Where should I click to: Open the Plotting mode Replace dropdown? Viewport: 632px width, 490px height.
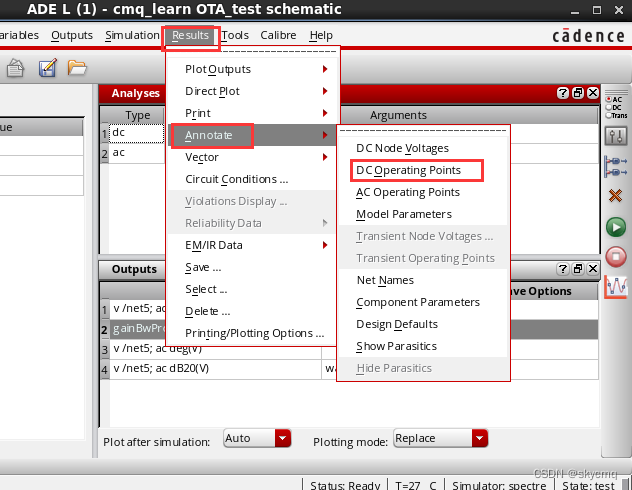441,438
